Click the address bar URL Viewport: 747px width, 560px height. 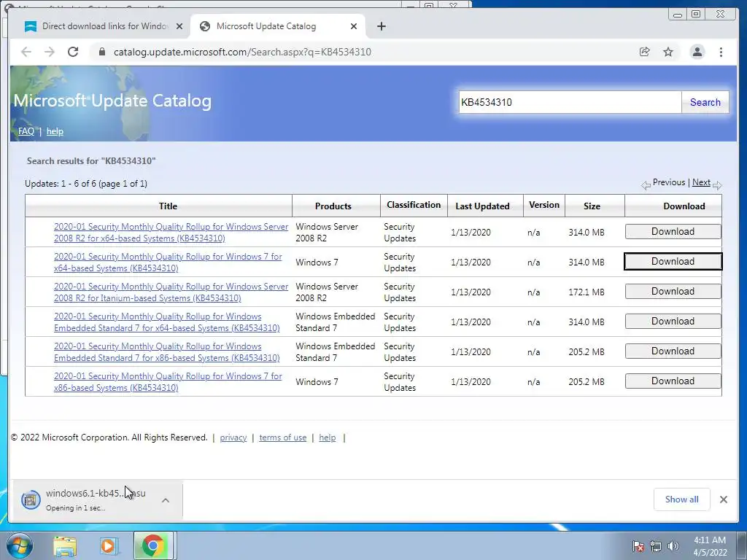click(242, 52)
